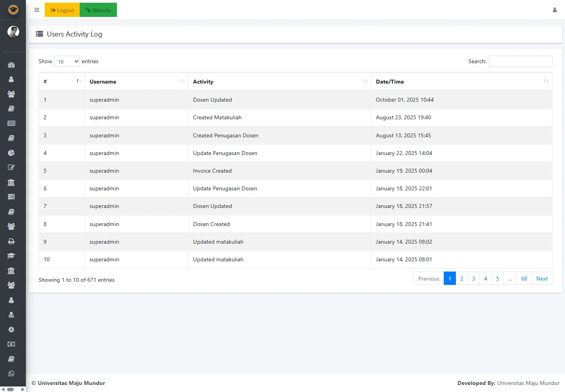
Task: Open the graduation cap icon in sidebar
Action: (x=11, y=256)
